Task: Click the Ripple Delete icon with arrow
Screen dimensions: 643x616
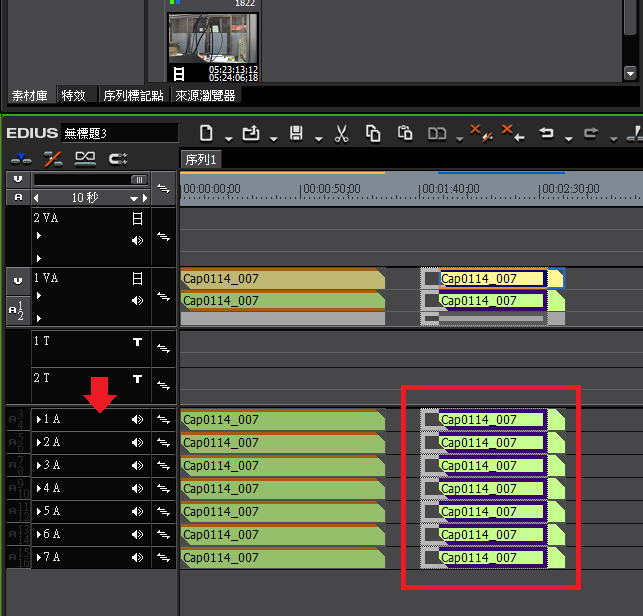Action: click(x=512, y=133)
